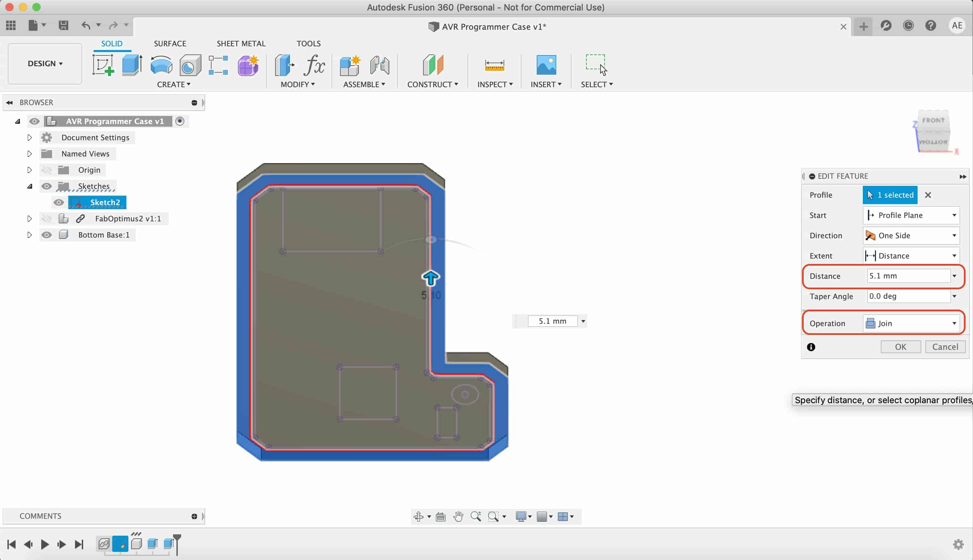Hide Sketch2 using its eye icon
The height and width of the screenshot is (560, 973).
coord(58,202)
